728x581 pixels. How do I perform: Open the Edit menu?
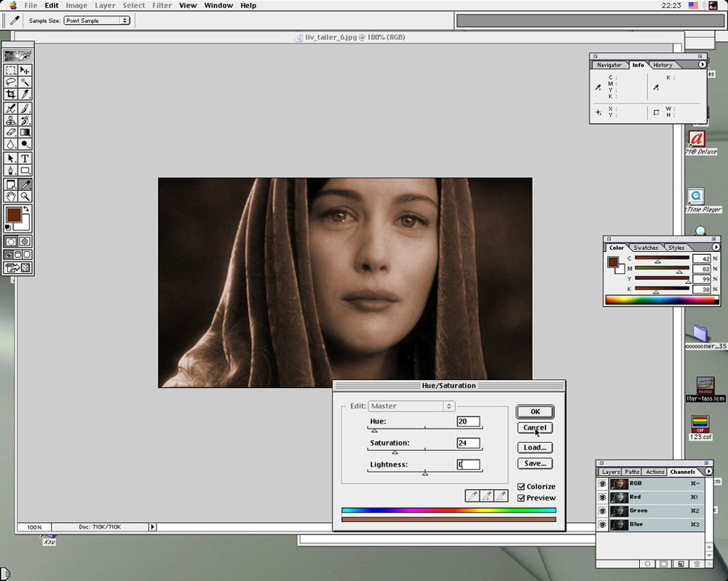[x=52, y=6]
